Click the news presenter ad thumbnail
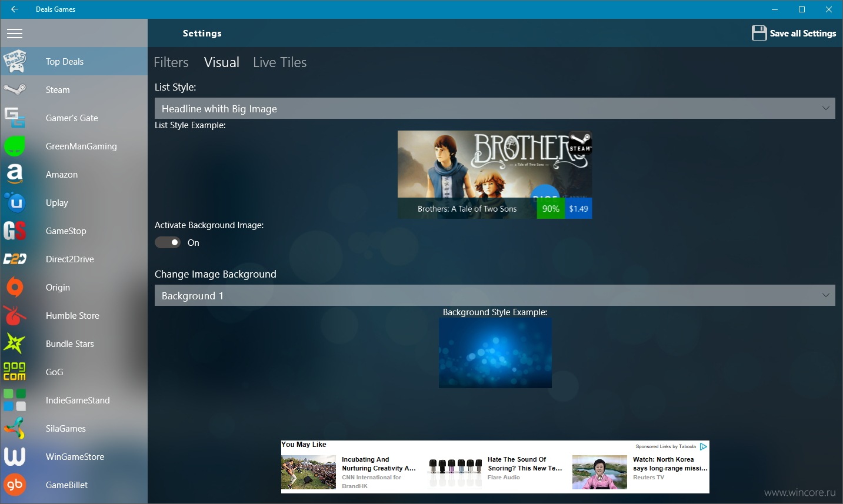Screen dimensions: 843x504 tap(599, 472)
